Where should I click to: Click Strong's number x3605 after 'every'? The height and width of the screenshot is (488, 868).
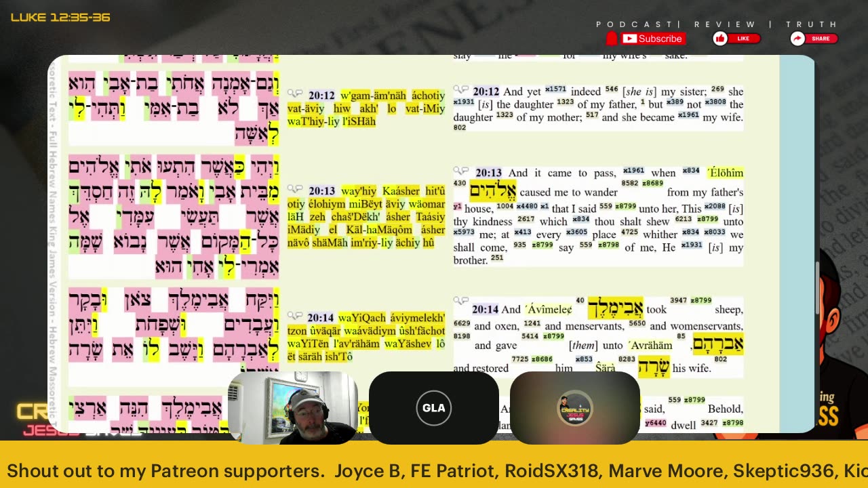576,232
